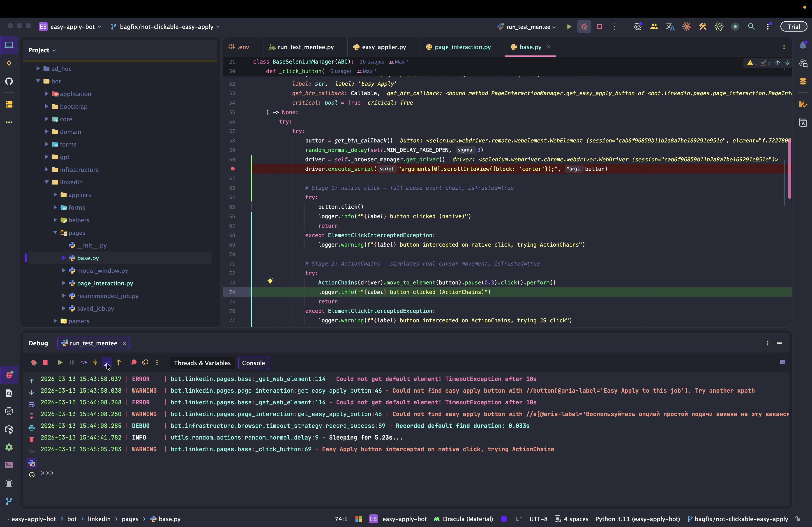Click the Python 3.11 interpreter in the status bar
812x527 pixels.
[637, 519]
